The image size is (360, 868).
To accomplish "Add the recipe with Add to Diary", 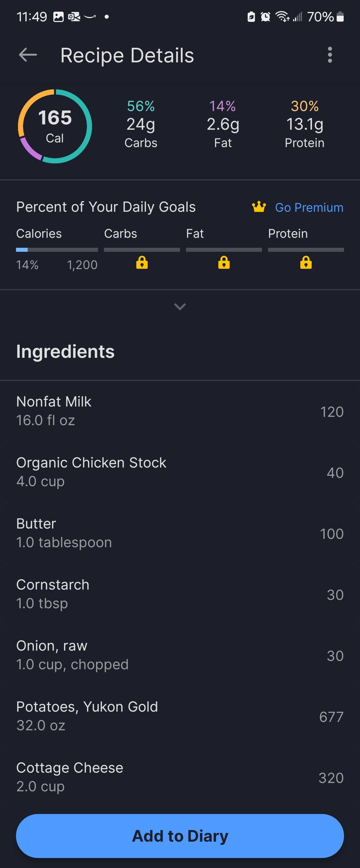I will pyautogui.click(x=180, y=836).
